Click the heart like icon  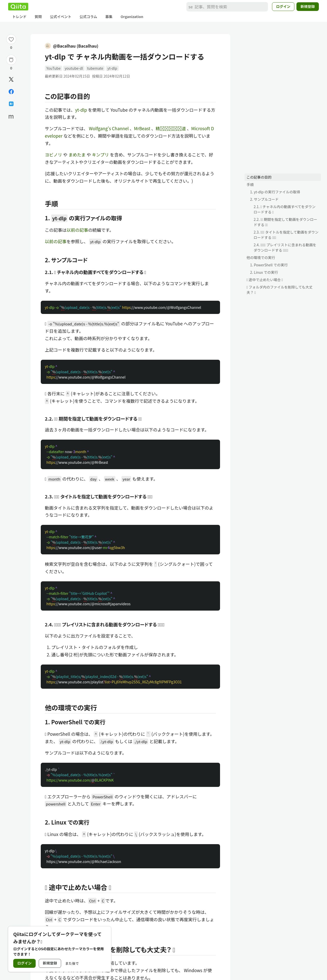(11, 39)
